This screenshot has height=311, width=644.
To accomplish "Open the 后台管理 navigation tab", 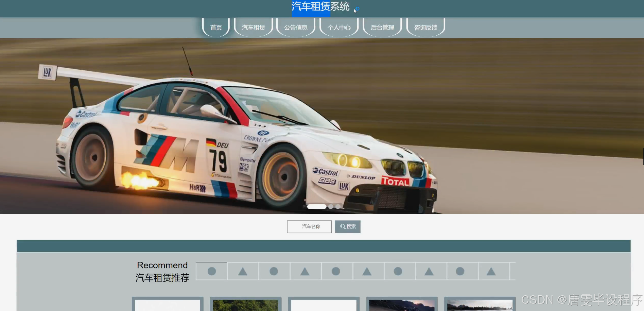I will [x=382, y=27].
